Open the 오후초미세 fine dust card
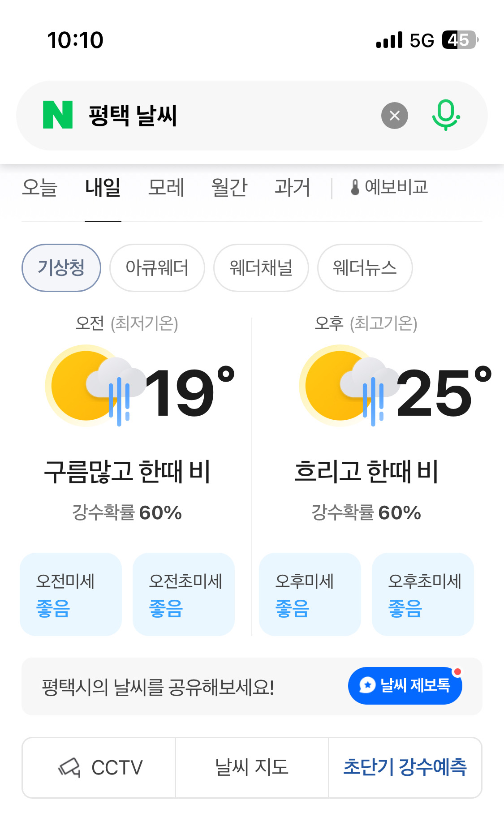Screen dimensions: 504x813 coord(423,594)
